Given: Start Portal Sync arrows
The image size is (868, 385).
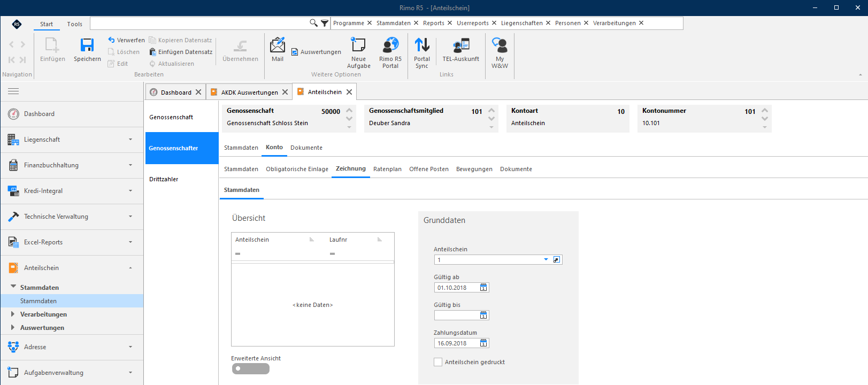Looking at the screenshot, I should pyautogui.click(x=422, y=45).
